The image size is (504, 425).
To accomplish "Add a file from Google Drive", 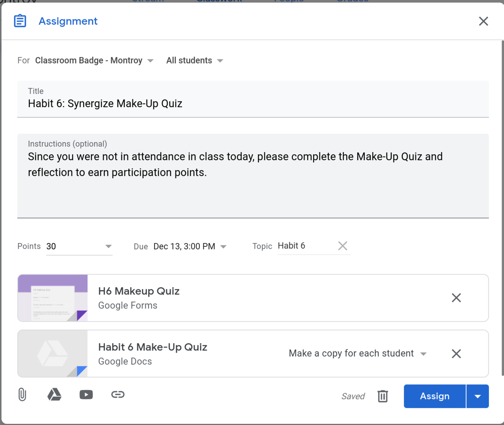I will (x=54, y=394).
